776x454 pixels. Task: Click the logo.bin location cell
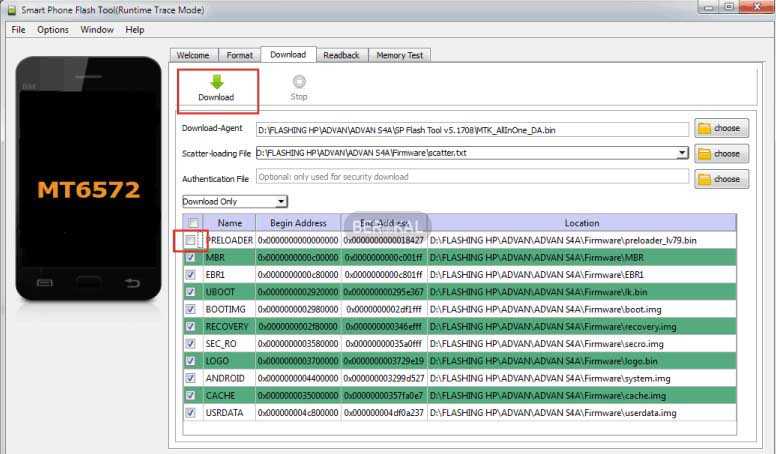582,361
